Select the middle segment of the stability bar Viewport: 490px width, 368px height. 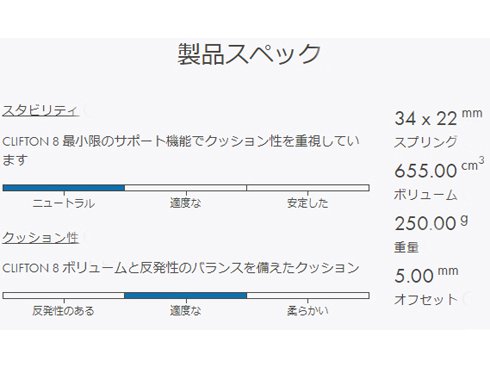point(186,188)
